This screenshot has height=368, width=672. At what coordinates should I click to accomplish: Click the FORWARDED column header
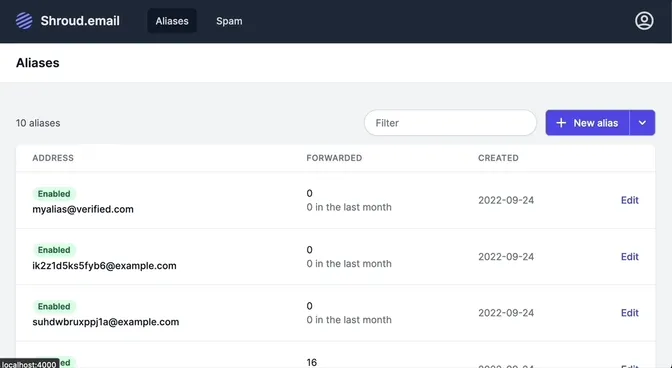click(334, 158)
